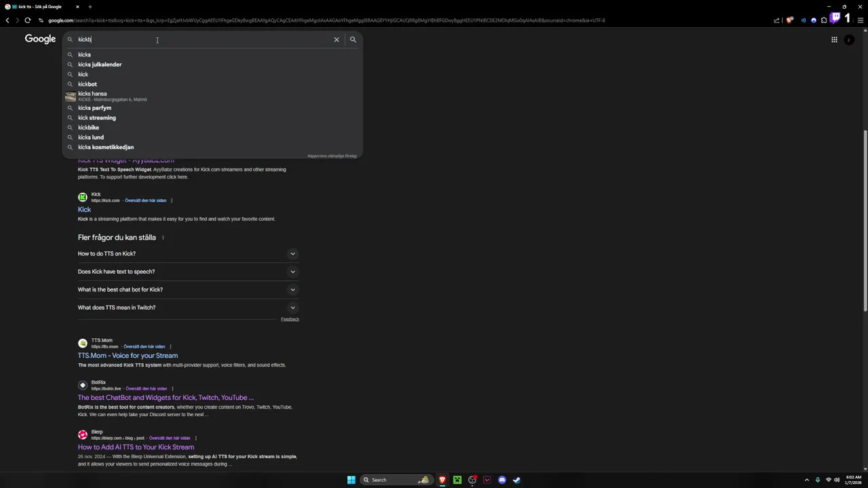Open the Extensions puzzle icon
Viewport: 868px width, 488px height.
[x=824, y=20]
